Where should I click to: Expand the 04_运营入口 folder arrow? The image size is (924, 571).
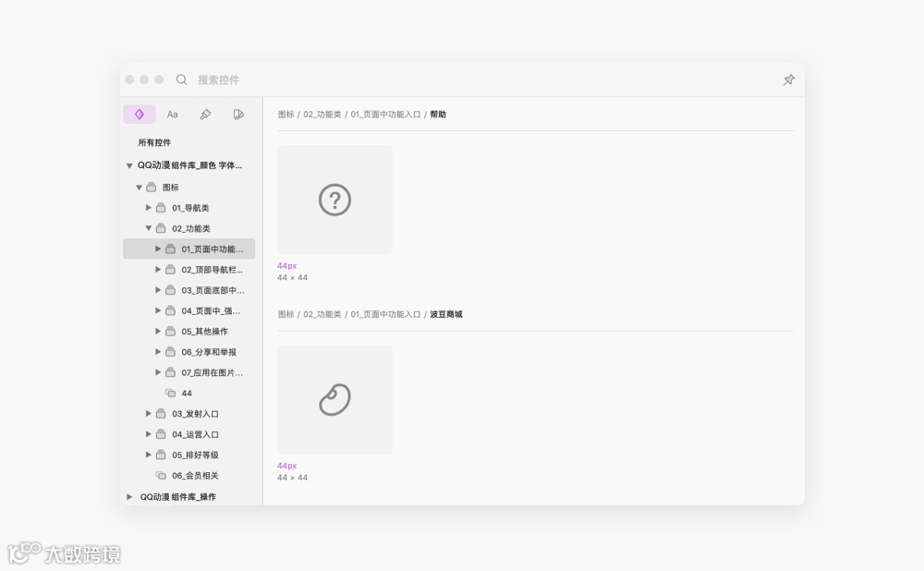pos(149,434)
